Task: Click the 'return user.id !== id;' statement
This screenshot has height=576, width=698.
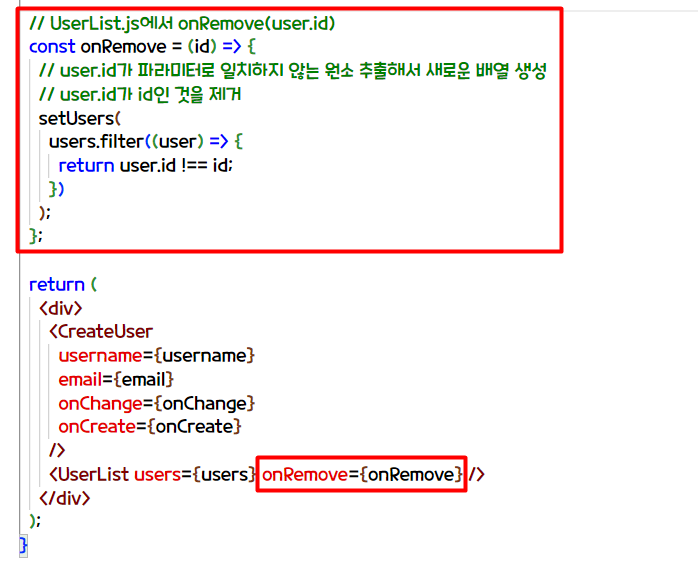Action: point(146,165)
